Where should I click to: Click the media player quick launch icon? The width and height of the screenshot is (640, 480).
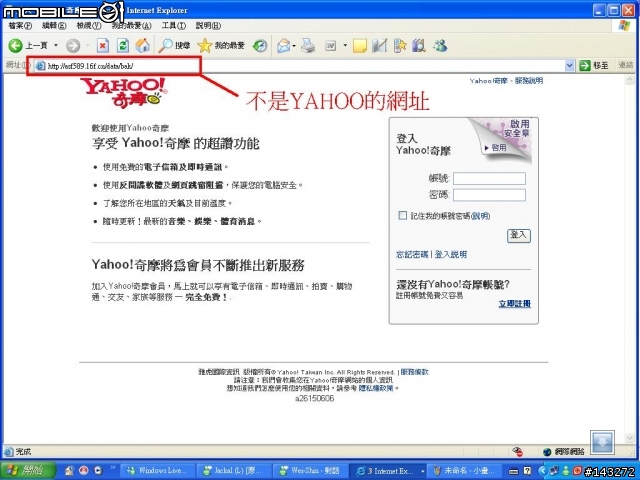coord(98,470)
